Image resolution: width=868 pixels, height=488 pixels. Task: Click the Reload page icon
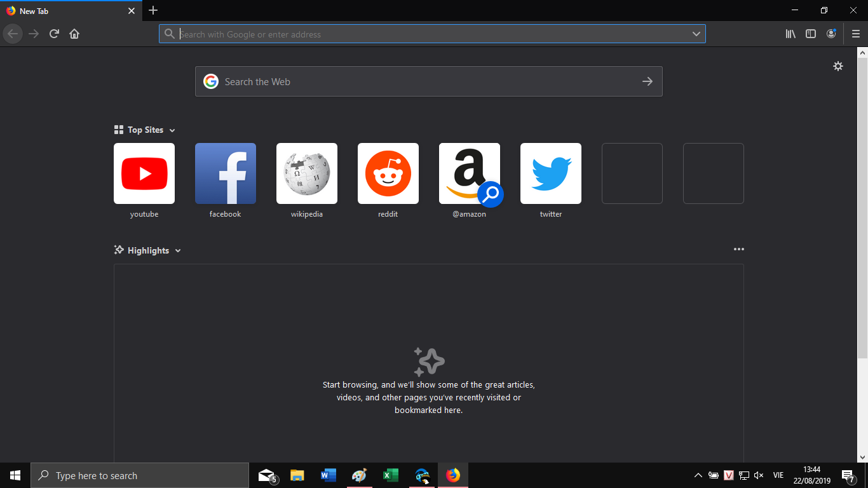[x=54, y=34]
